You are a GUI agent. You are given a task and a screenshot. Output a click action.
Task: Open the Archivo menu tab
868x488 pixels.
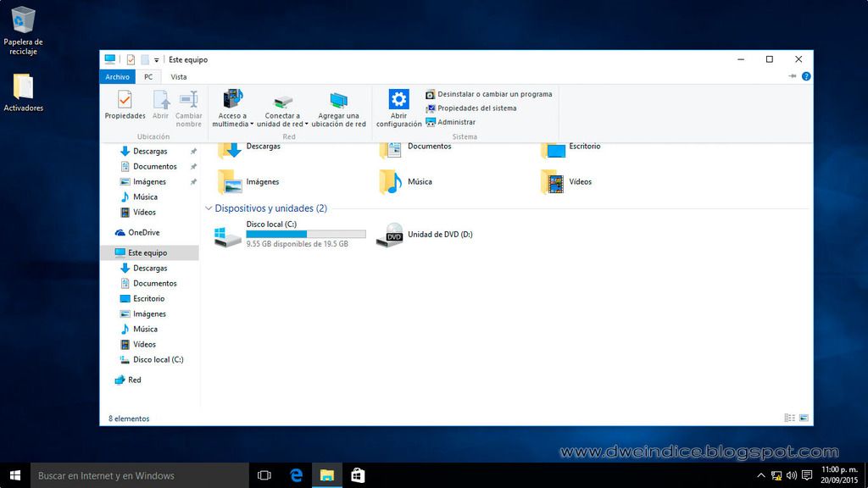tap(116, 76)
